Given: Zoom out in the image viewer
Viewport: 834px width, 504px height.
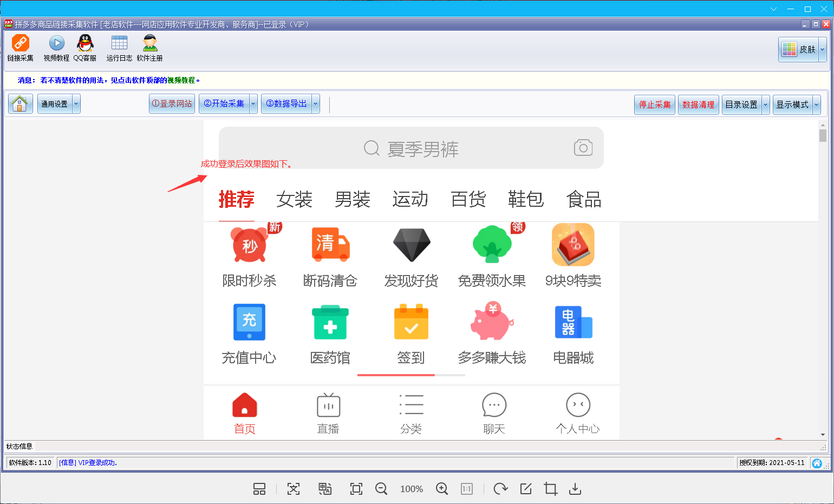Looking at the screenshot, I should pyautogui.click(x=381, y=489).
